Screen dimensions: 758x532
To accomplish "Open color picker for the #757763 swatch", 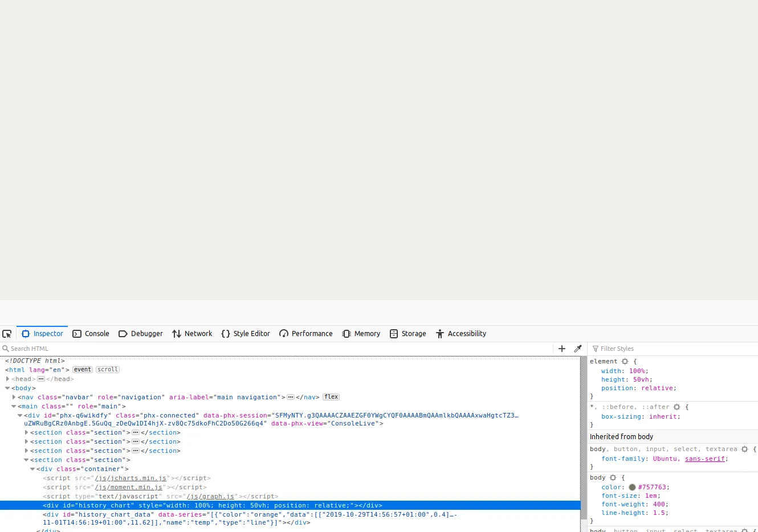I will point(632,488).
